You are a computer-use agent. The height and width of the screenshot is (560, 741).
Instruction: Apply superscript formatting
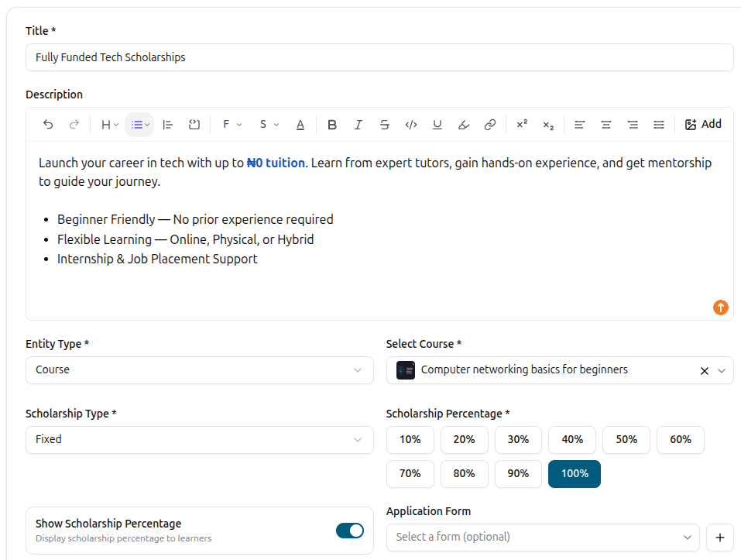pyautogui.click(x=522, y=125)
